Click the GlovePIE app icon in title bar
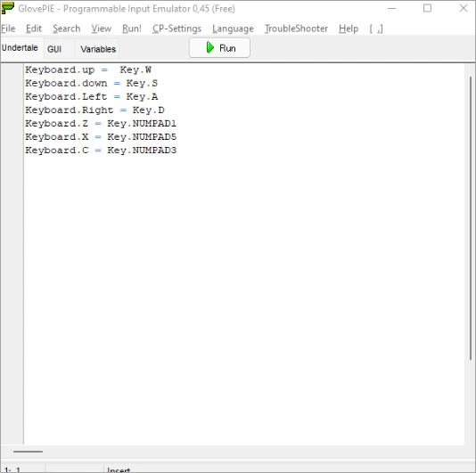The height and width of the screenshot is (473, 476). [x=8, y=8]
